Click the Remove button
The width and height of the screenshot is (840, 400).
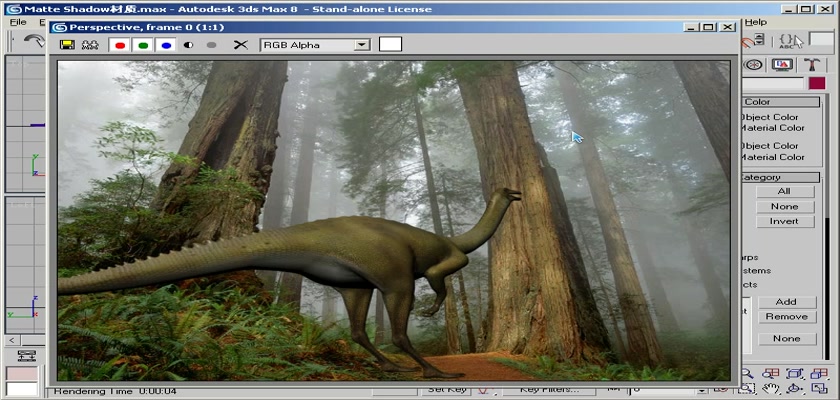(785, 317)
